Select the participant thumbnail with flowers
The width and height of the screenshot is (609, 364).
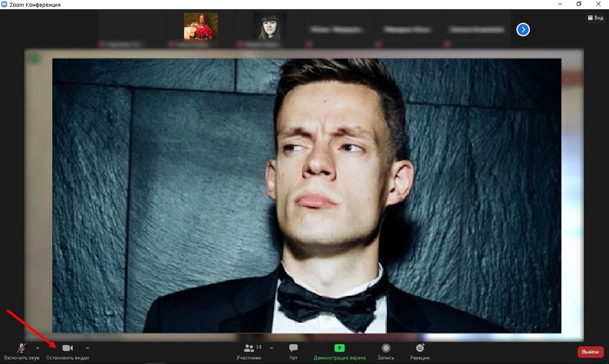[201, 27]
